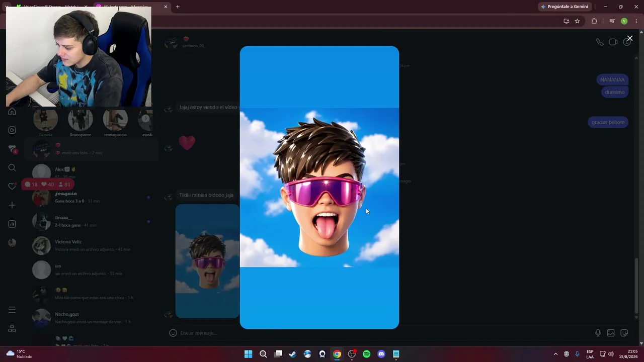Open the More hamburger menu in sidebar
The width and height of the screenshot is (644, 362).
[12, 310]
